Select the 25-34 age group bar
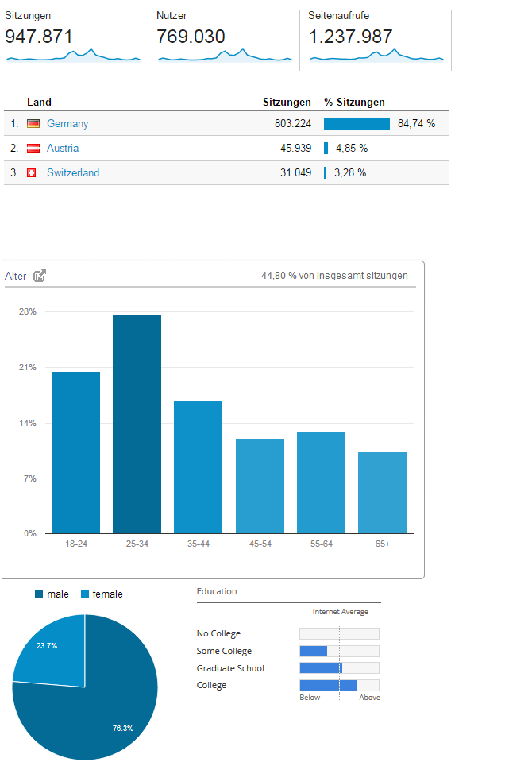 137,424
